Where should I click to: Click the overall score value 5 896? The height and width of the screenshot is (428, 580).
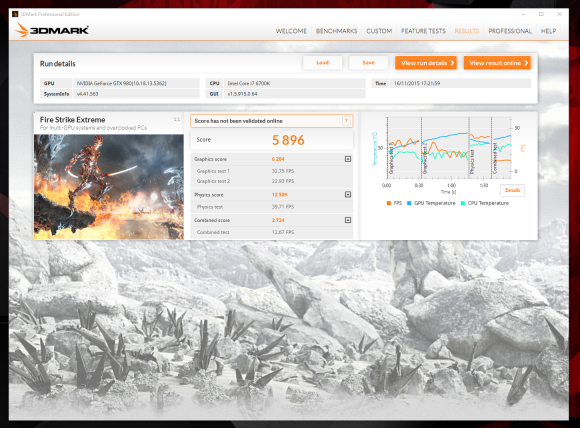click(x=288, y=140)
